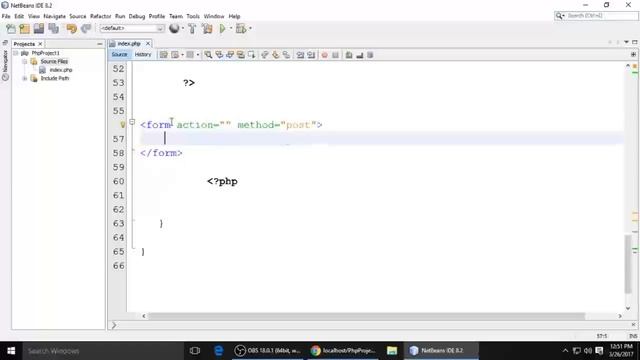
Task: Click the New File toolbar icon
Action: (x=11, y=29)
